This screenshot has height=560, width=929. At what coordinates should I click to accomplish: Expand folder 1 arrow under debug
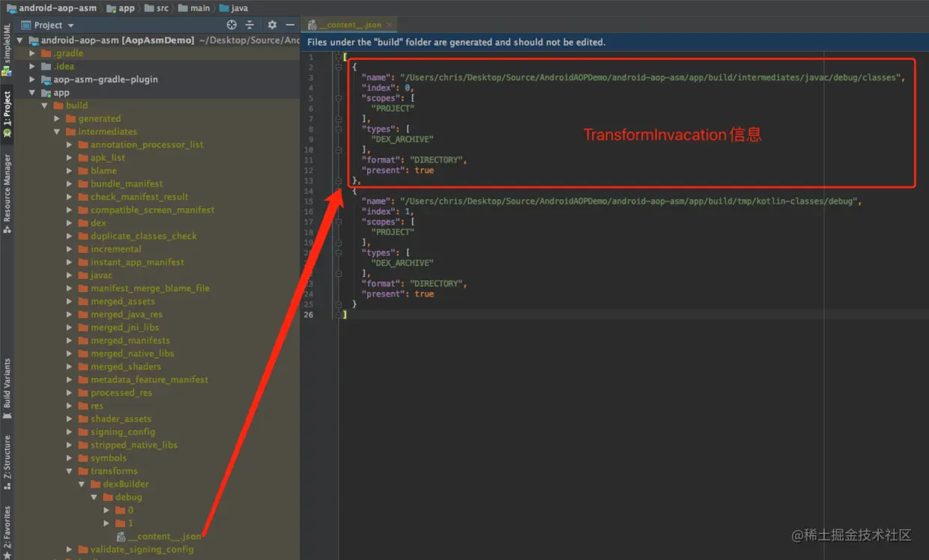click(107, 523)
